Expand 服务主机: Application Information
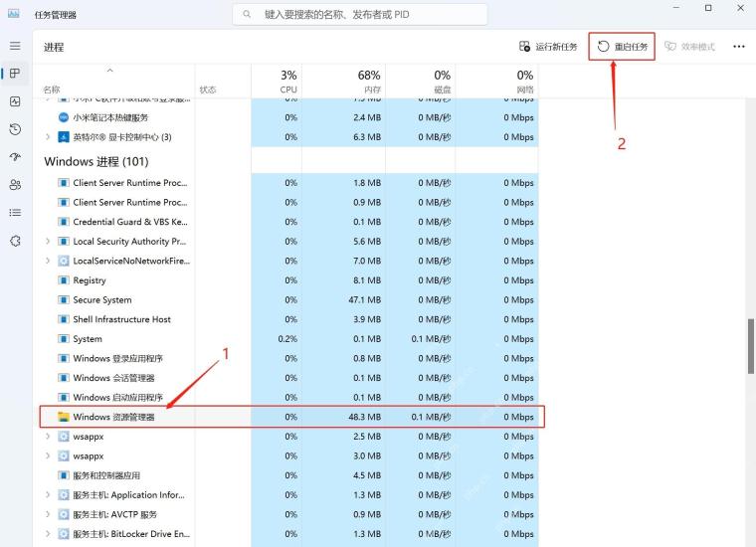This screenshot has width=756, height=547. [x=48, y=495]
